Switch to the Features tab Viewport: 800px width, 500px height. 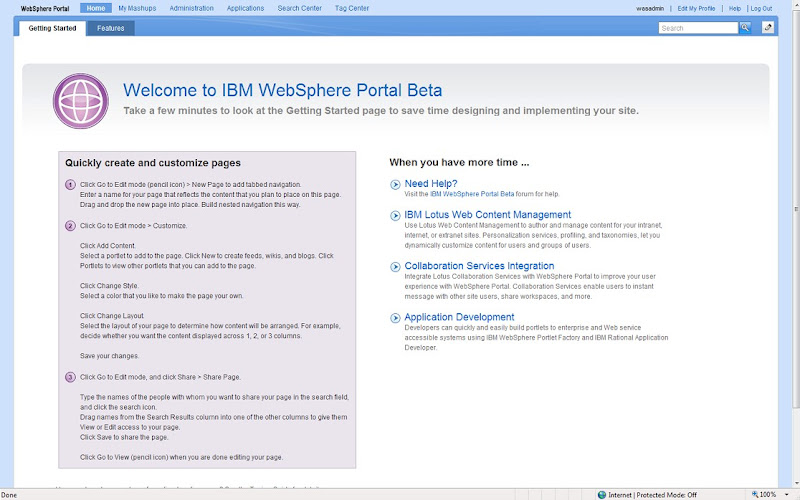click(x=111, y=28)
